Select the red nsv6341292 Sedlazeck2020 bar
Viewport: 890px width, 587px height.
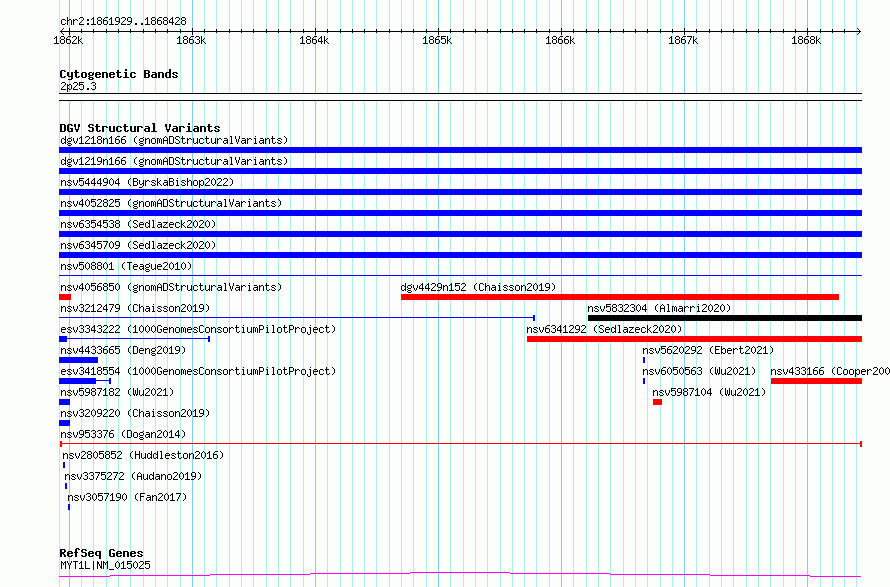[x=694, y=339]
